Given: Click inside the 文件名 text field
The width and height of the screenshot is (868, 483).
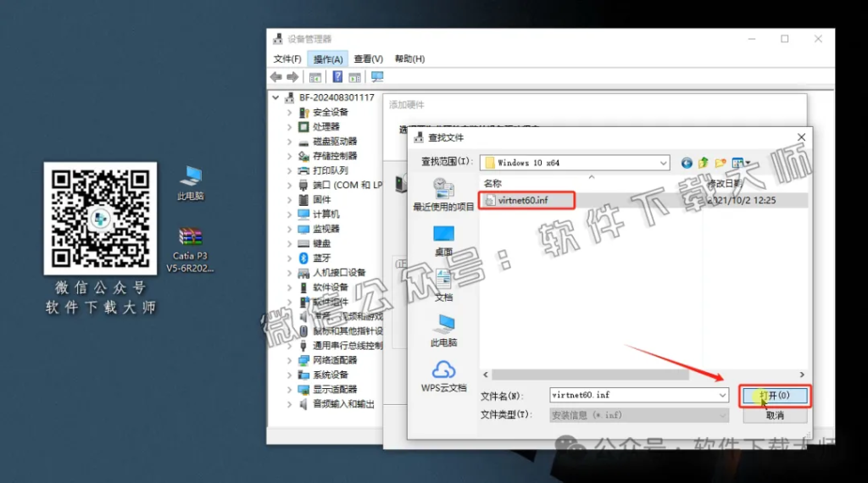Looking at the screenshot, I should tap(632, 395).
